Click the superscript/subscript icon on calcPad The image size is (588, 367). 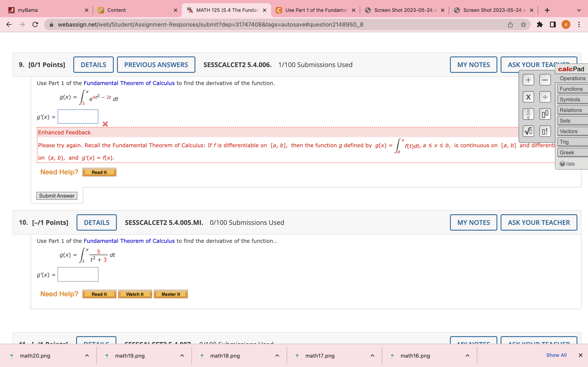[x=545, y=114]
